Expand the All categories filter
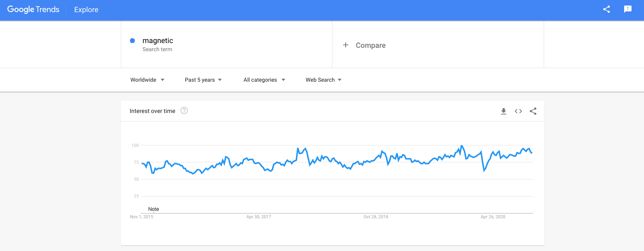Image resolution: width=644 pixels, height=251 pixels. [x=264, y=79]
